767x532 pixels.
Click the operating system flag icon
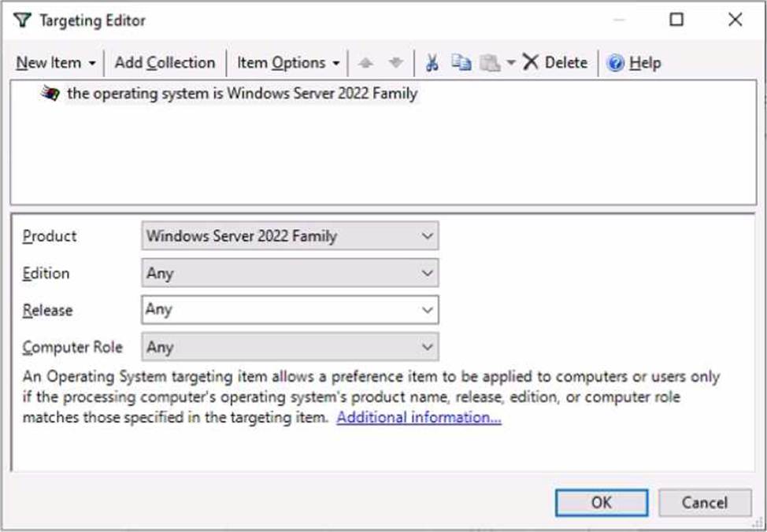50,93
